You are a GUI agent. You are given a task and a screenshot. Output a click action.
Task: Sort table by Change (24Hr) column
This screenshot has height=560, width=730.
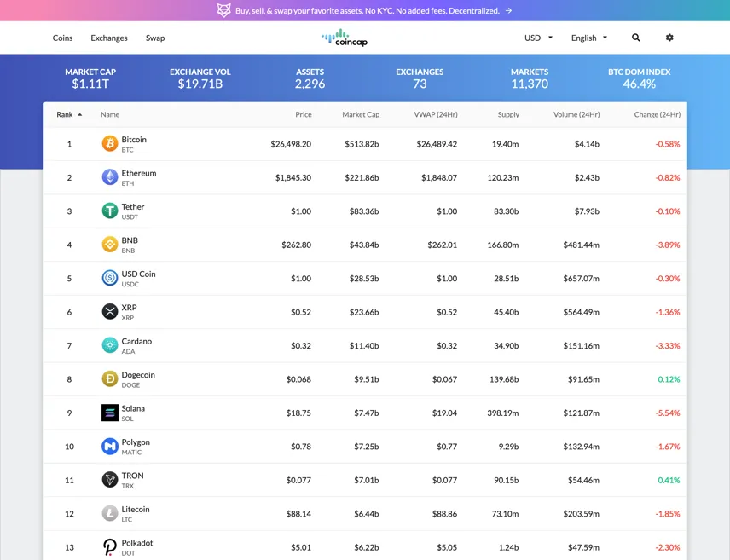(657, 114)
